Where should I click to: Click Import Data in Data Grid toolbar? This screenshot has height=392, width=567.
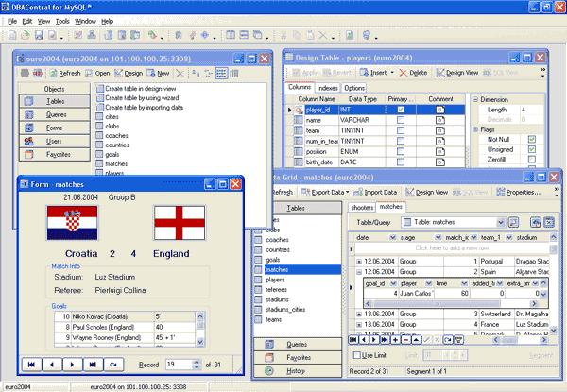coord(374,191)
